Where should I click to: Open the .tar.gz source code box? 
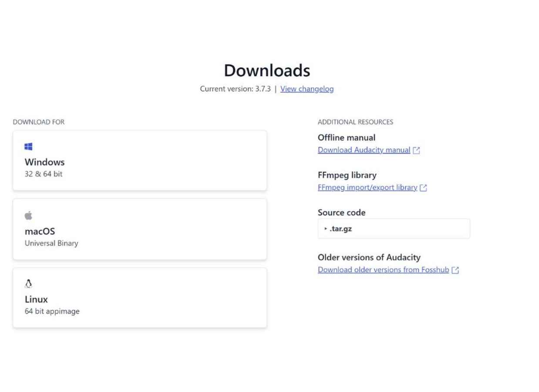click(x=394, y=229)
